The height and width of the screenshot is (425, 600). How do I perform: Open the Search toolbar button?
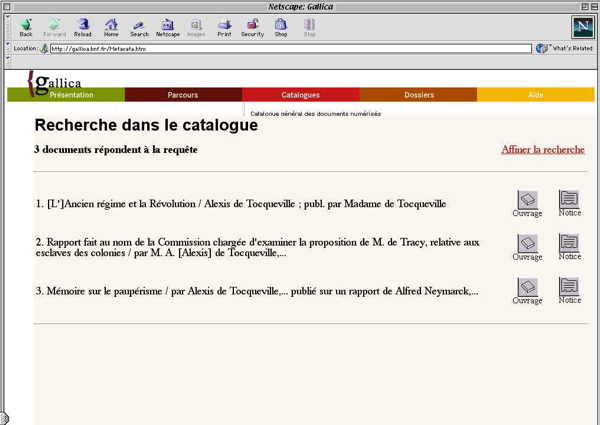pyautogui.click(x=139, y=28)
